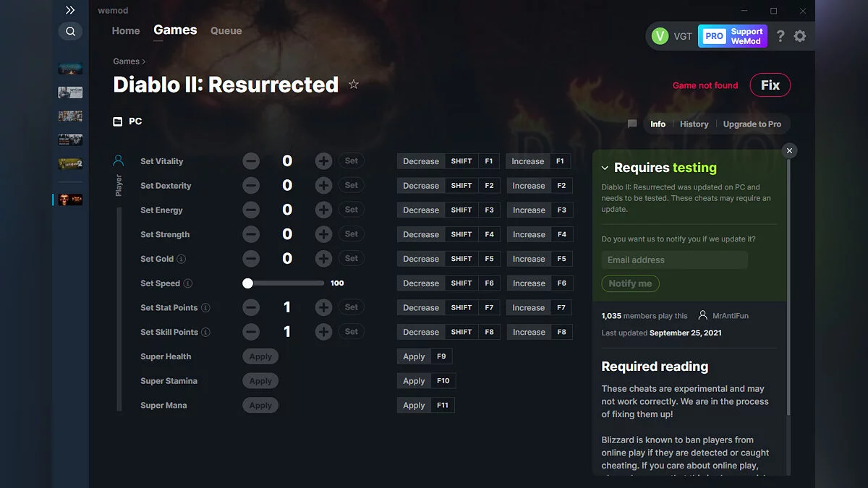
Task: Open WeMod settings with the gear icon
Action: click(800, 35)
